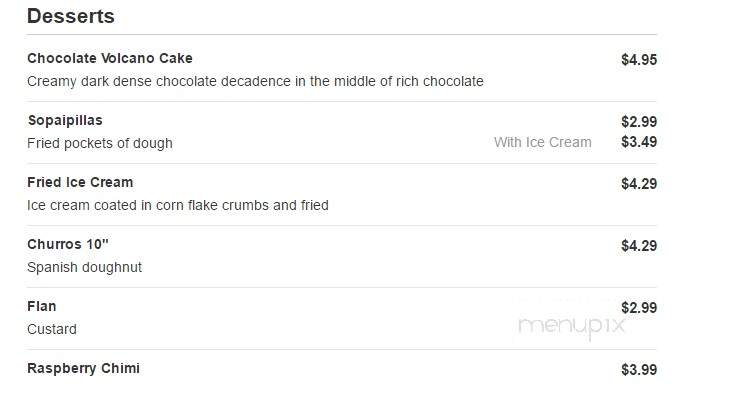This screenshot has width=733, height=394.
Task: Click the Spanish doughnut description
Action: click(84, 267)
